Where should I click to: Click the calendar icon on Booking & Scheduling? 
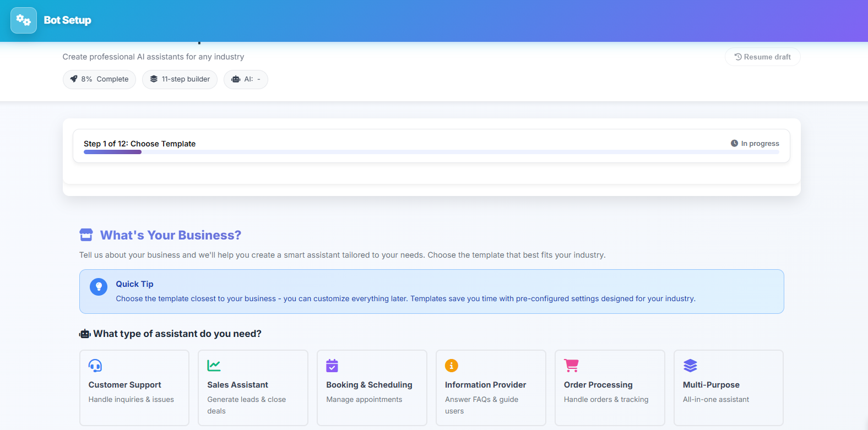point(332,366)
